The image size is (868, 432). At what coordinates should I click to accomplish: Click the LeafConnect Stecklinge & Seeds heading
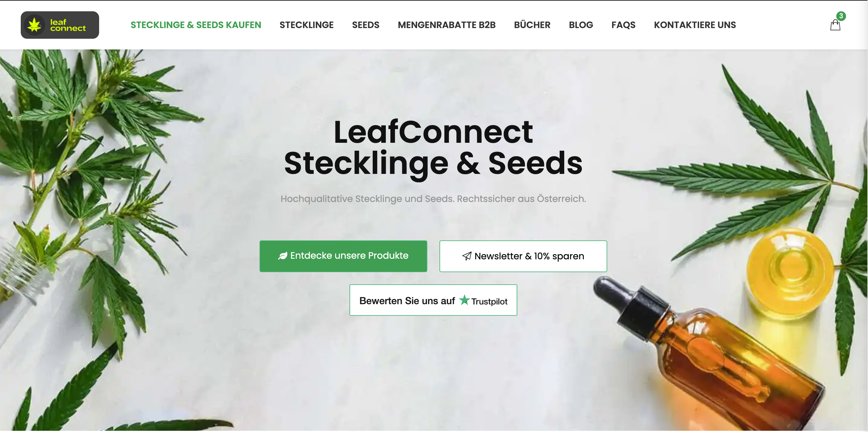click(433, 148)
